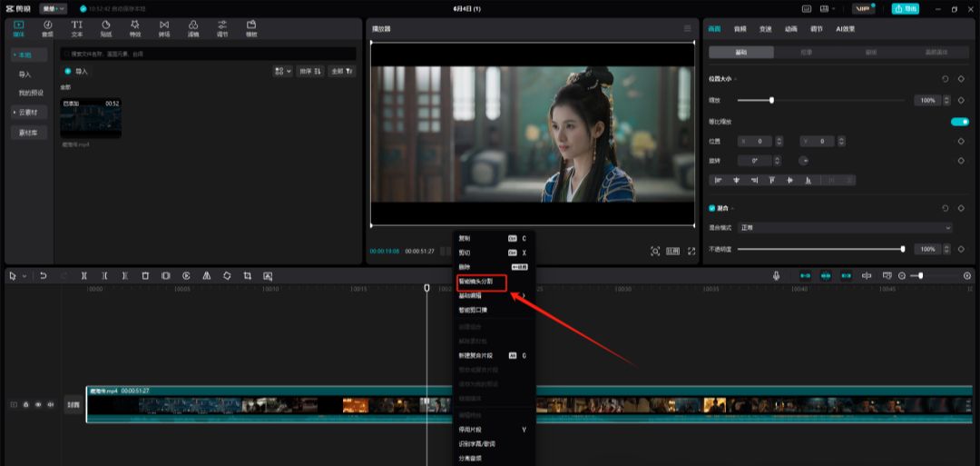Click the undo arrow in timeline toolbar
This screenshot has width=980, height=466.
click(44, 275)
